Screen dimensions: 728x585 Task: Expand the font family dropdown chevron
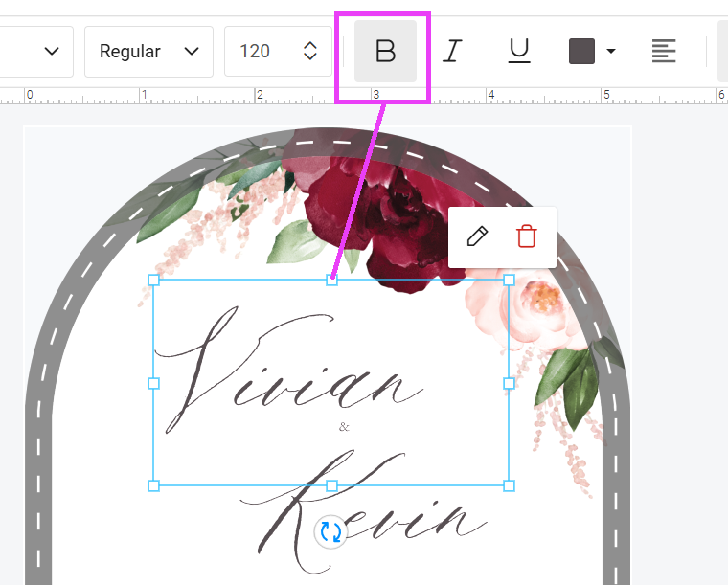52,51
